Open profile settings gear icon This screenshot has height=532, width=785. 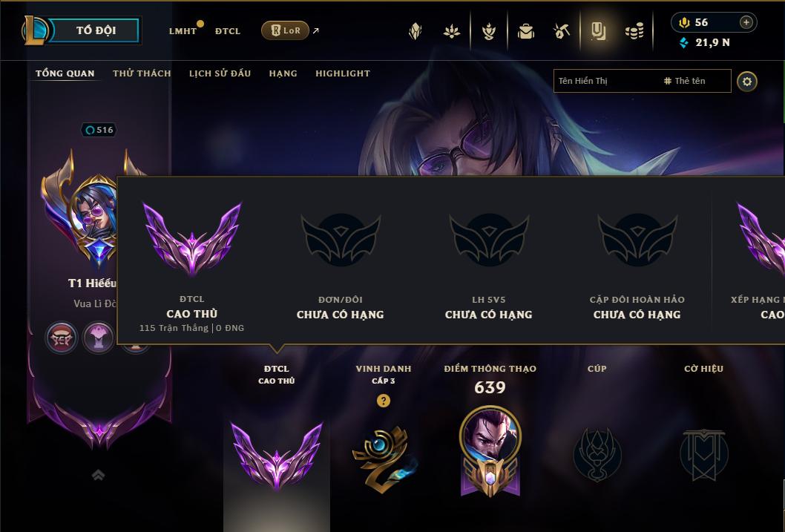[x=747, y=82]
